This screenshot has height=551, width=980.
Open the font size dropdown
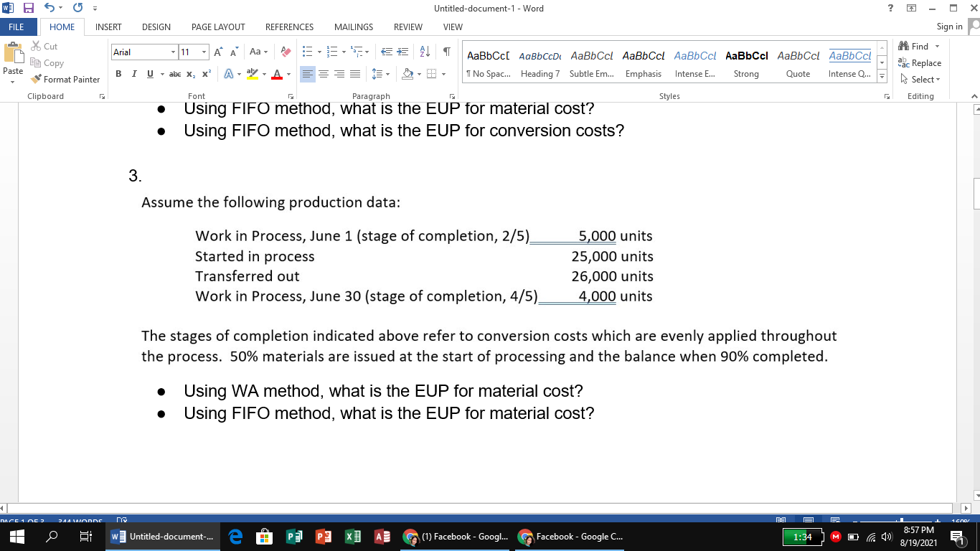tap(204, 52)
